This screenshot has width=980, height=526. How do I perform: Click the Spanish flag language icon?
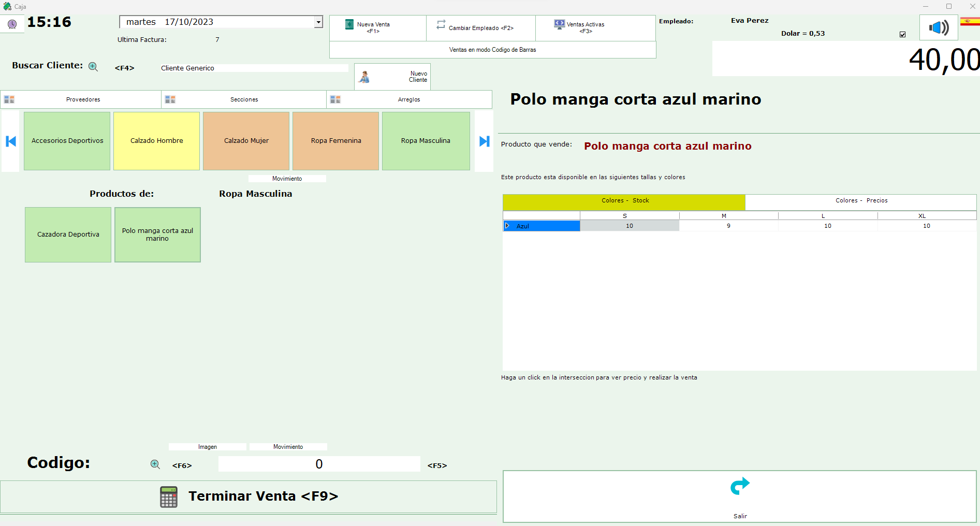tap(970, 22)
